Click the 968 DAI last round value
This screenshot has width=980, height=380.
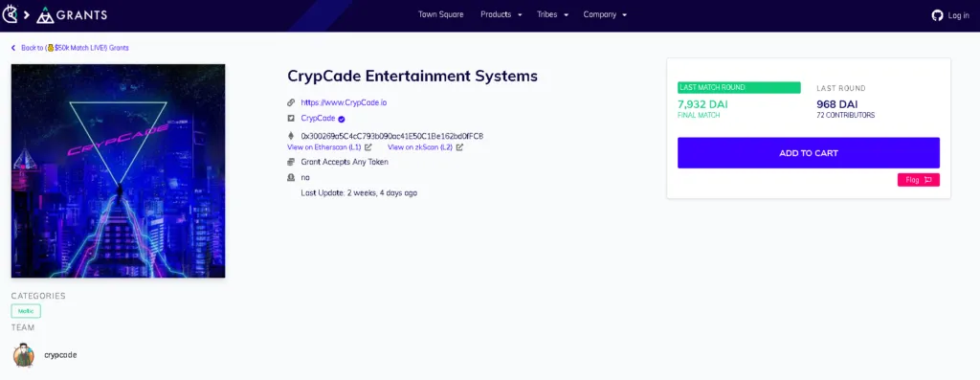click(x=836, y=104)
